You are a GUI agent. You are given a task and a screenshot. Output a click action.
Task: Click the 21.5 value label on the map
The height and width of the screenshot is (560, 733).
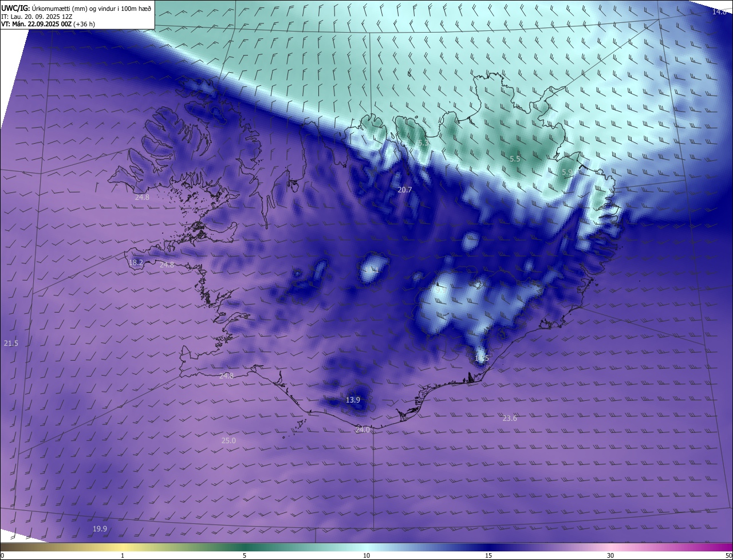point(11,343)
